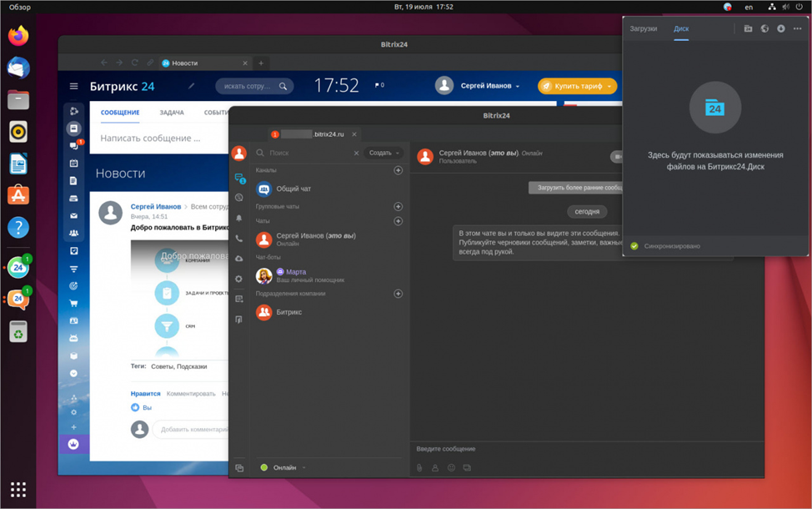Image resolution: width=812 pixels, height=509 pixels.
Task: Select the Сообщение tab in the portal
Action: coord(120,113)
